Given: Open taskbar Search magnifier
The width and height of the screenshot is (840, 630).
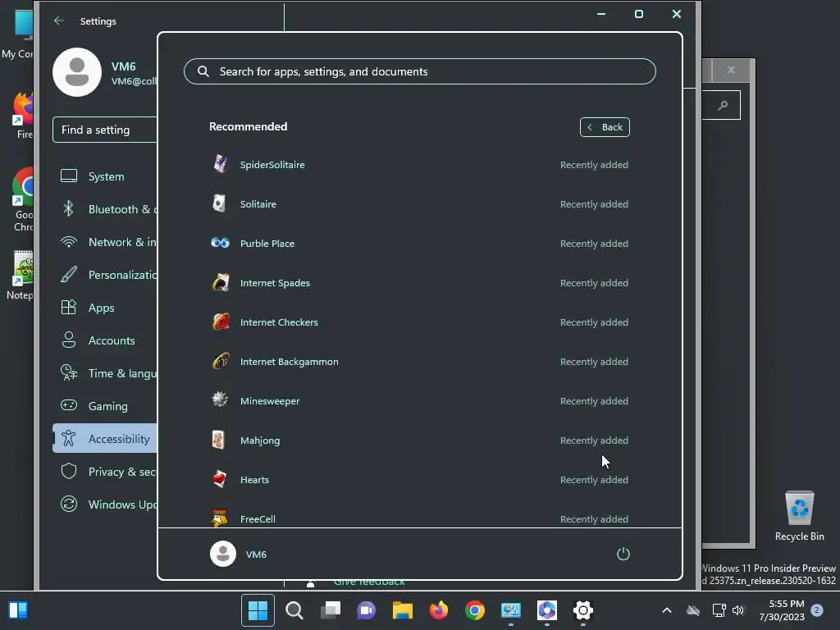Looking at the screenshot, I should pyautogui.click(x=294, y=609).
